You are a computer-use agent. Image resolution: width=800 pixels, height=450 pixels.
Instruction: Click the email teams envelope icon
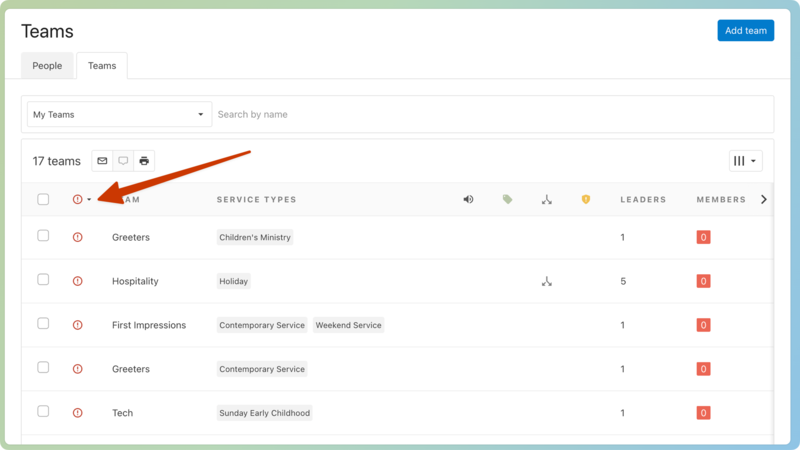pos(102,161)
